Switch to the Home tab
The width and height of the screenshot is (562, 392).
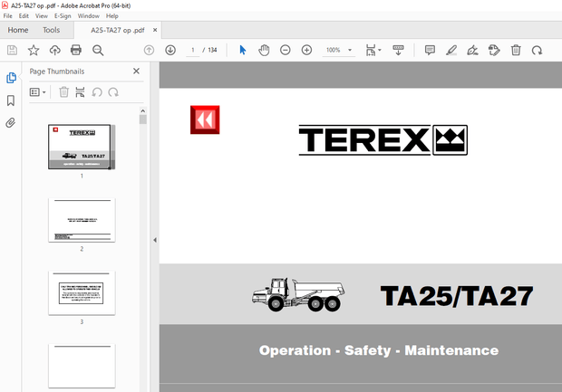pos(18,30)
